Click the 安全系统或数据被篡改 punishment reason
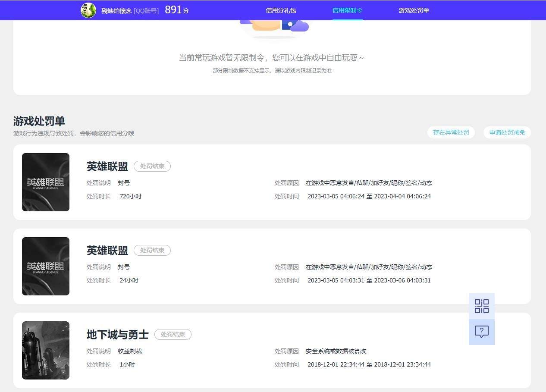This screenshot has width=546, height=392. pyautogui.click(x=336, y=351)
